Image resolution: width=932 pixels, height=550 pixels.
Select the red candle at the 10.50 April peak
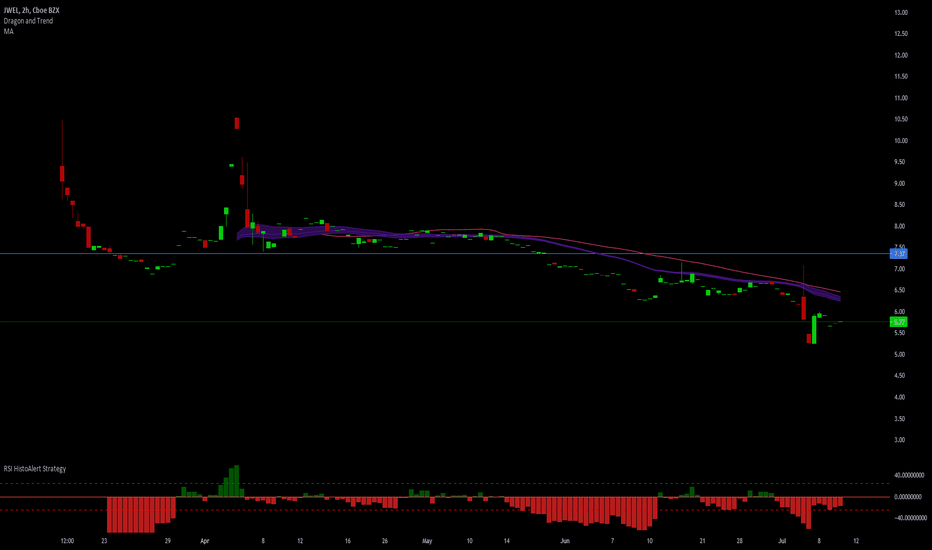tap(237, 123)
